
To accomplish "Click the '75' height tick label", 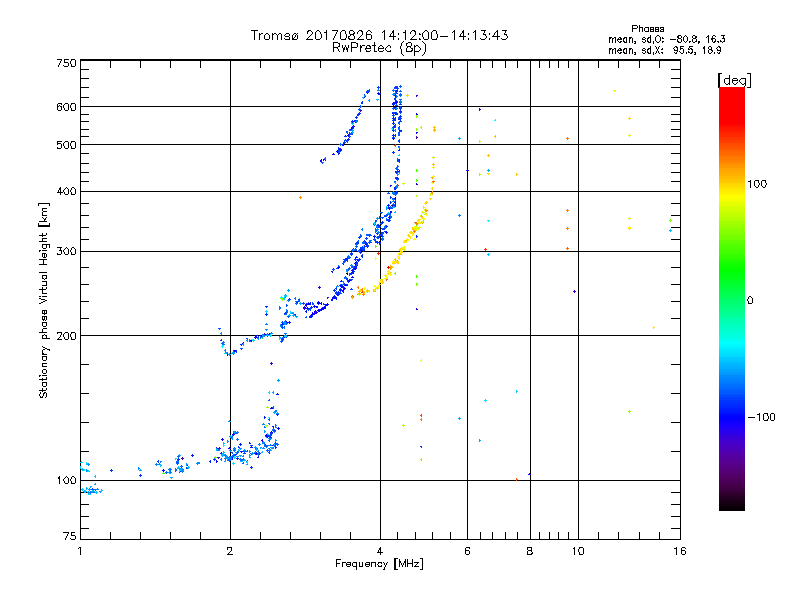I will [70, 536].
